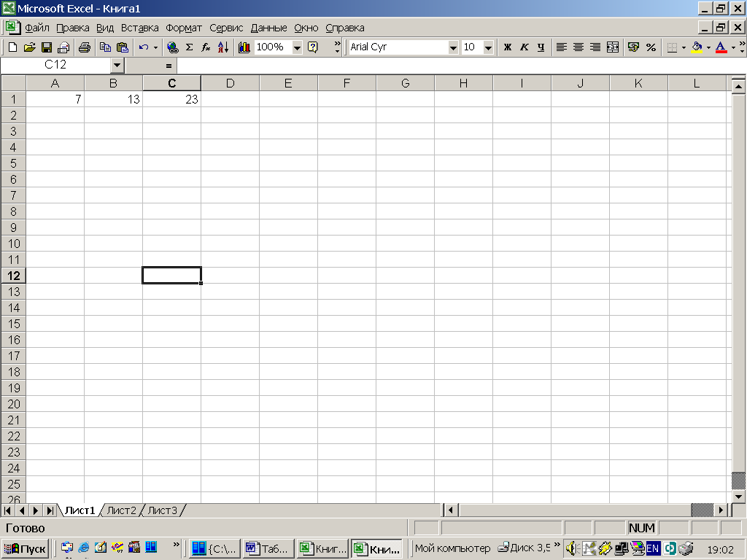Image resolution: width=747 pixels, height=560 pixels.
Task: Apply percent style format
Action: coord(651,47)
